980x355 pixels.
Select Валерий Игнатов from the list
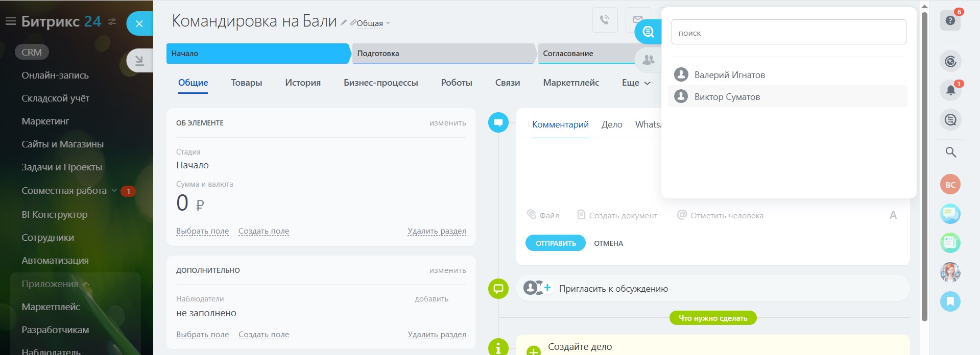(787, 75)
